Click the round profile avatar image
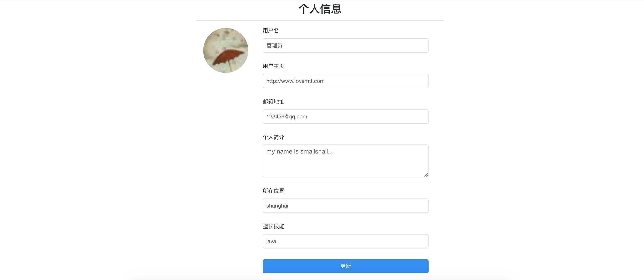This screenshot has height=280, width=644. click(x=226, y=50)
